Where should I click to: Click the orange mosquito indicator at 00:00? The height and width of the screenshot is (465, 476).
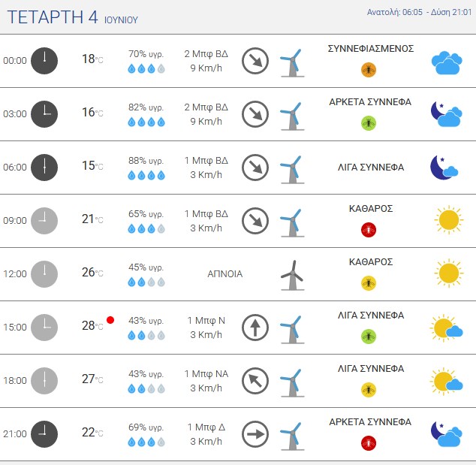pyautogui.click(x=369, y=70)
